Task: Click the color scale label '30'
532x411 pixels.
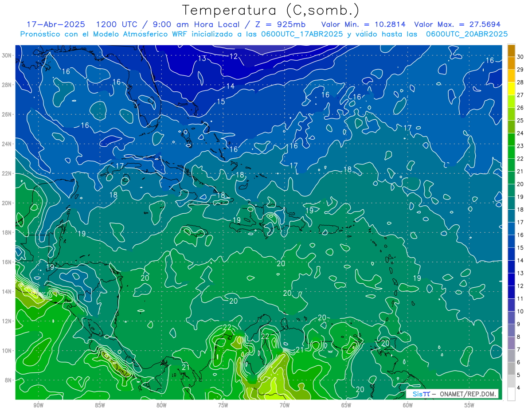Action: [520, 56]
